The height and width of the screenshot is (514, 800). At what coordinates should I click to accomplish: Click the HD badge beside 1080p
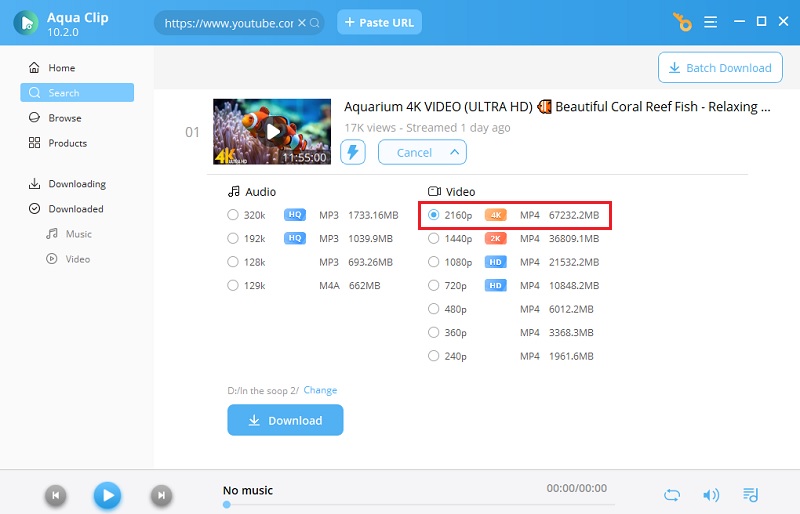click(495, 262)
